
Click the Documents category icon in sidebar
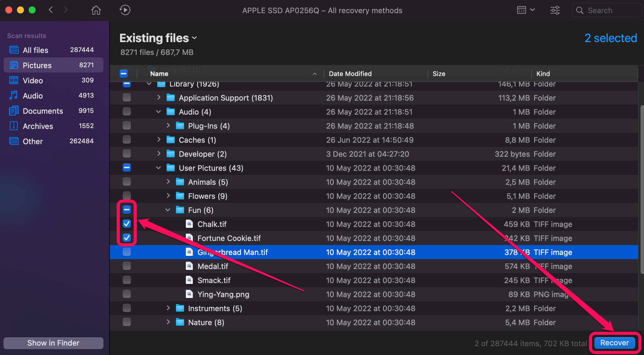click(x=13, y=110)
